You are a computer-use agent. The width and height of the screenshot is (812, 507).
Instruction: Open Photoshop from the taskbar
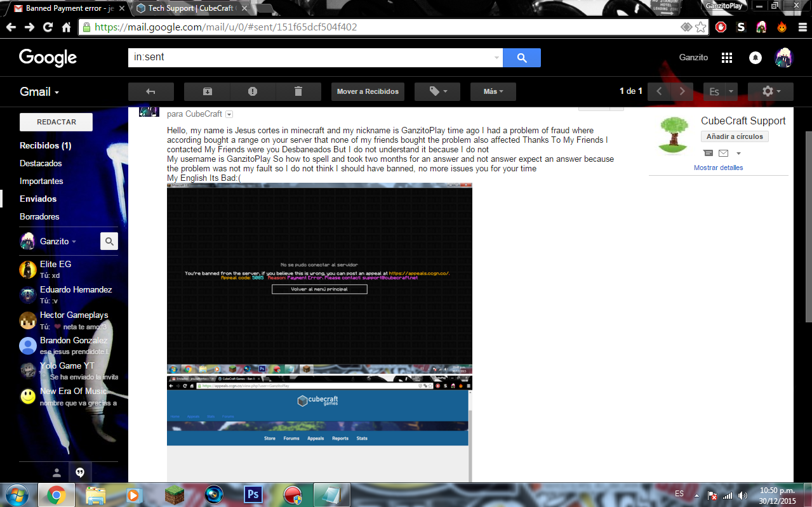coord(253,494)
